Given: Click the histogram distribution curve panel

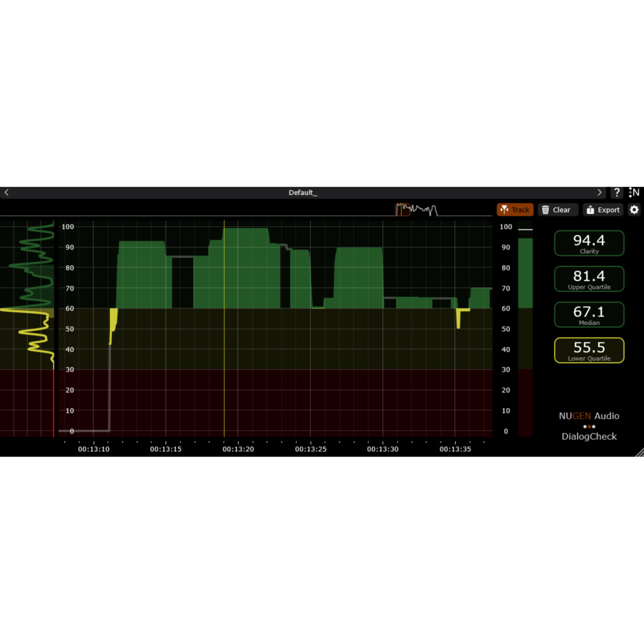Looking at the screenshot, I should click(x=27, y=328).
